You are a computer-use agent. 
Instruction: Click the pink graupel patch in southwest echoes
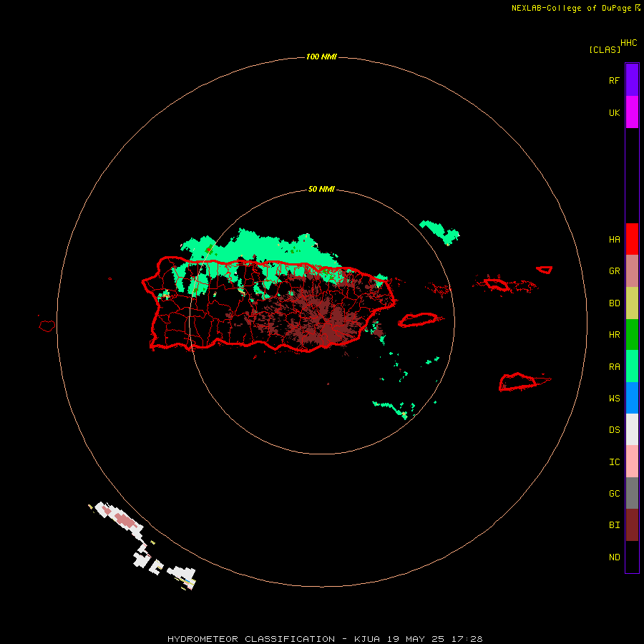coord(123,519)
